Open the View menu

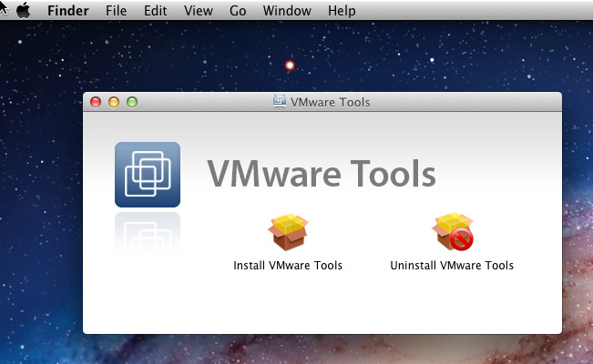tap(199, 11)
